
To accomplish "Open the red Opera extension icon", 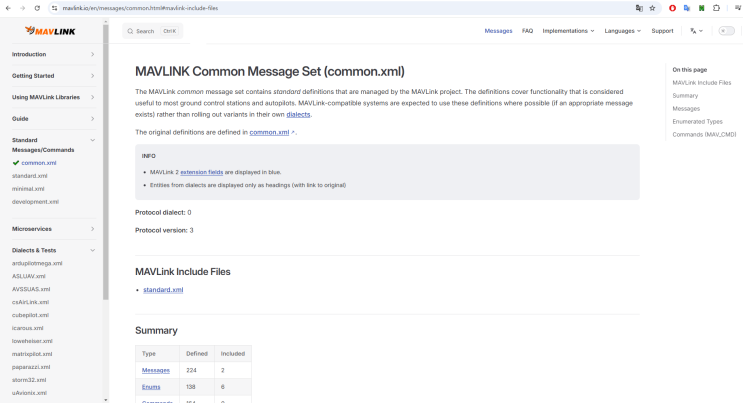I will [x=672, y=8].
